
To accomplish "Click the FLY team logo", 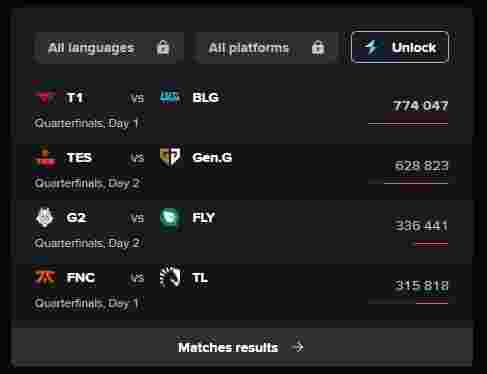I will pyautogui.click(x=171, y=219).
